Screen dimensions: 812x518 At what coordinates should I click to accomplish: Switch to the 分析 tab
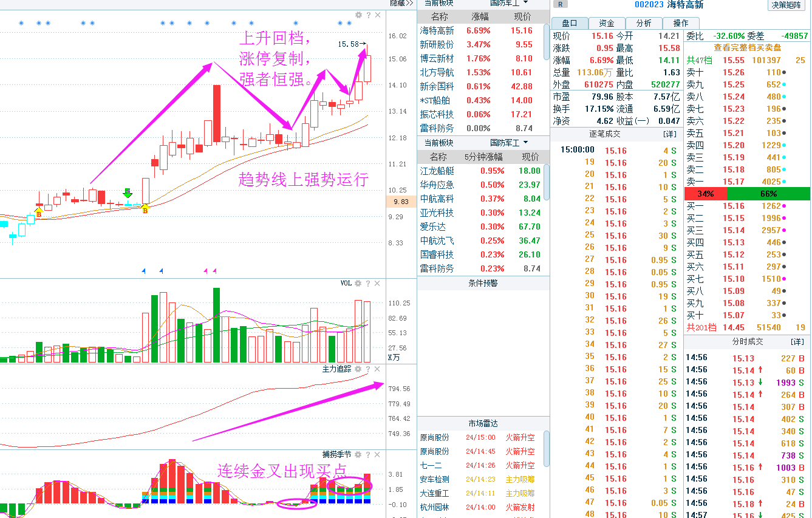point(644,23)
